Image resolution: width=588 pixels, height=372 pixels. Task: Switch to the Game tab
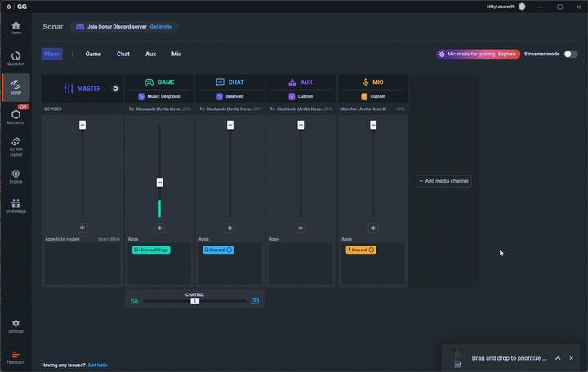click(93, 54)
